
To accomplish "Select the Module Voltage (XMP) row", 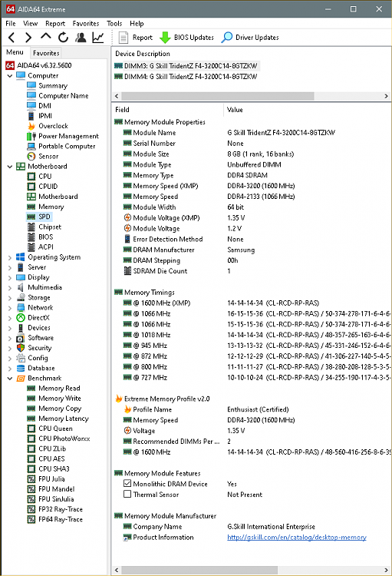I will pyautogui.click(x=252, y=218).
